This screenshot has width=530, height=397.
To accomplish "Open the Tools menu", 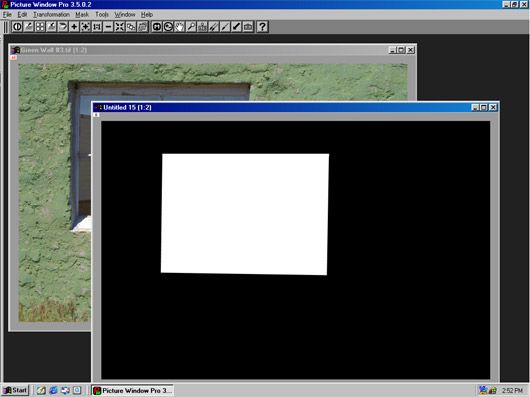I will coord(102,15).
